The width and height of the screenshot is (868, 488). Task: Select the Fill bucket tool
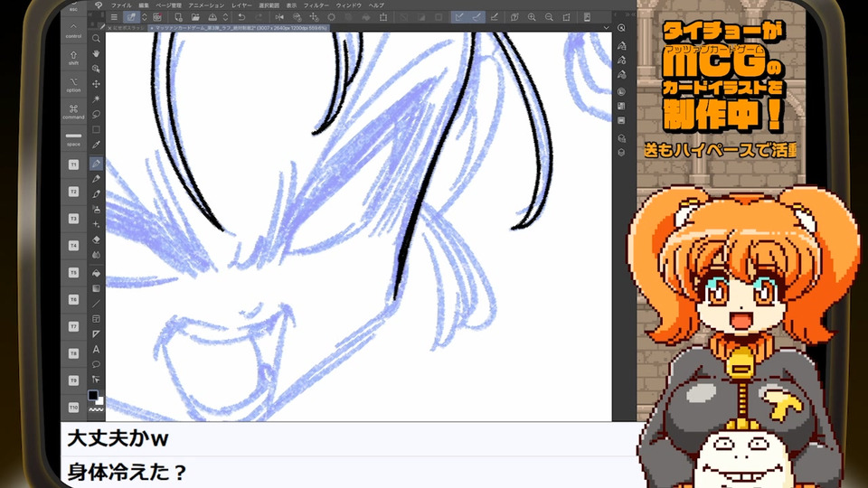tap(97, 273)
